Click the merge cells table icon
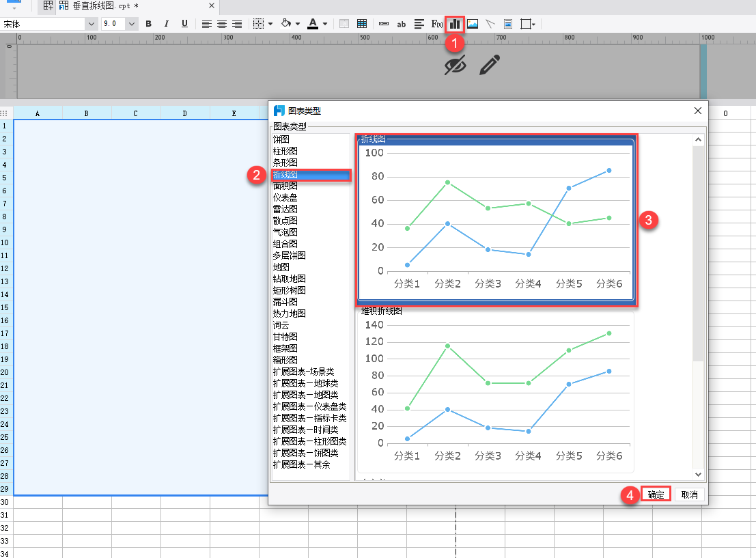Viewport: 756px width, 558px height. coord(361,24)
